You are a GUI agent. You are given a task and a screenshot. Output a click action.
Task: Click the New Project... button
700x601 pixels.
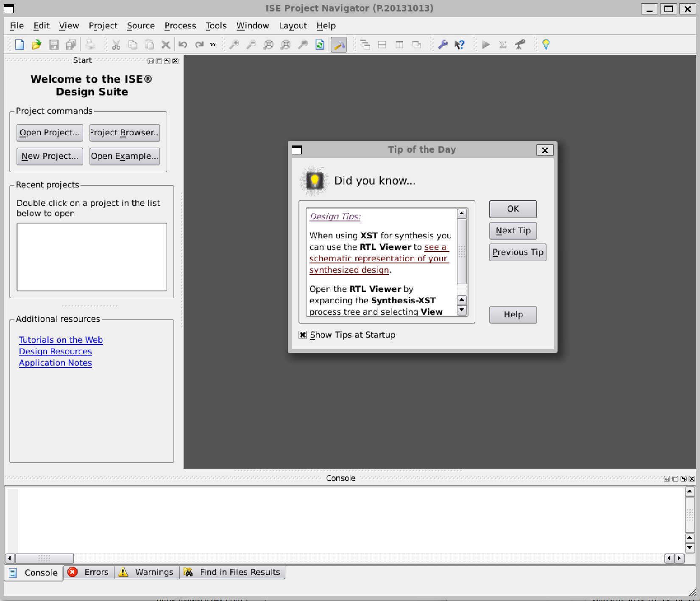pyautogui.click(x=50, y=156)
